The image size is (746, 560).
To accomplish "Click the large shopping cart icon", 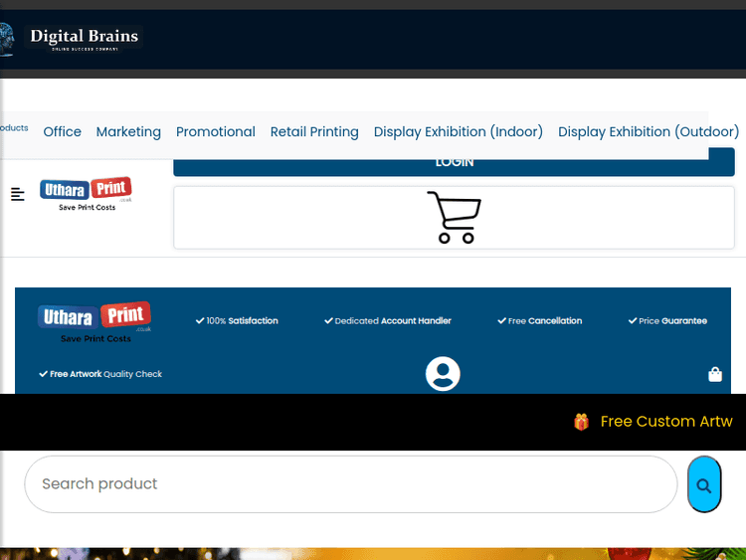I will pos(455,217).
